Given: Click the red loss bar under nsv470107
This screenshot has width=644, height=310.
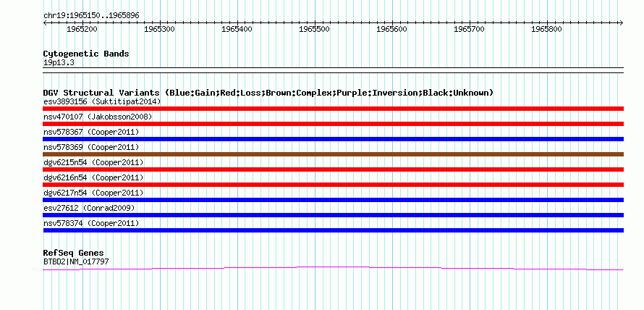Looking at the screenshot, I should [333, 124].
